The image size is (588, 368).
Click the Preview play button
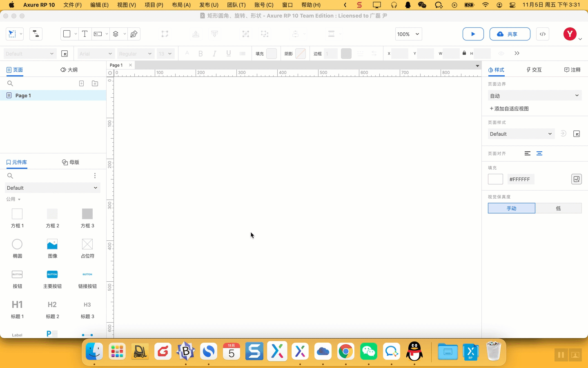(473, 34)
